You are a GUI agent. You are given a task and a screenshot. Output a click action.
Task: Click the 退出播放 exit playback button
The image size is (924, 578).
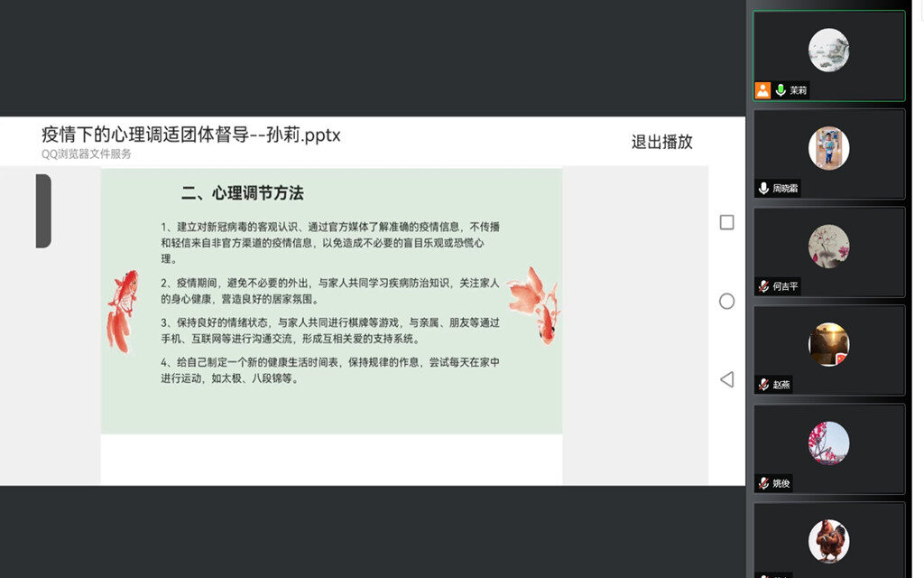tap(661, 142)
